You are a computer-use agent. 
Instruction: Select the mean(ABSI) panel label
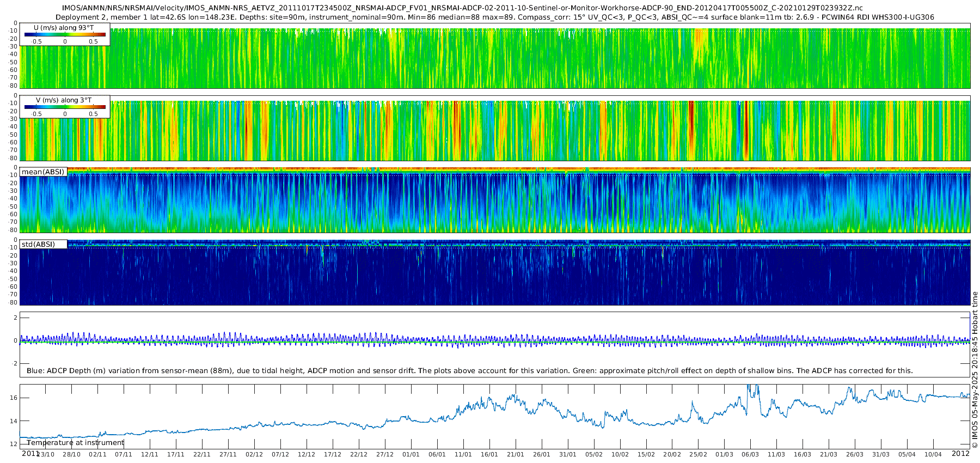pyautogui.click(x=43, y=172)
